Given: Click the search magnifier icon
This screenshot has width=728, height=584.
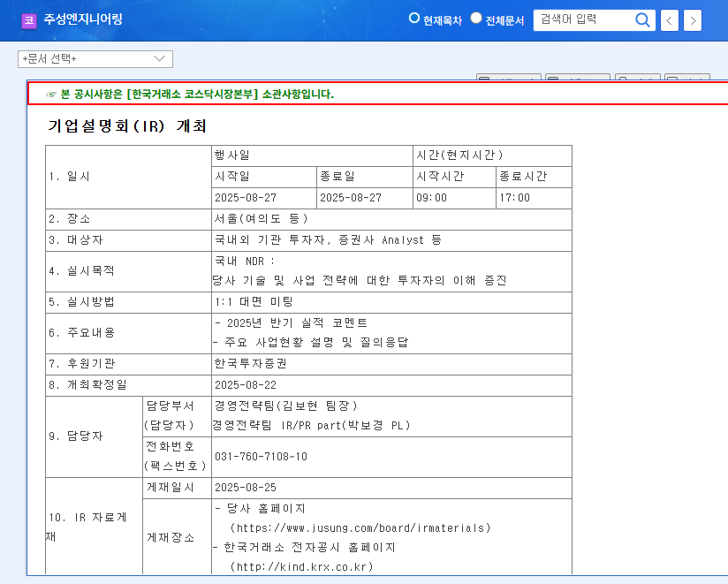Looking at the screenshot, I should (x=642, y=19).
